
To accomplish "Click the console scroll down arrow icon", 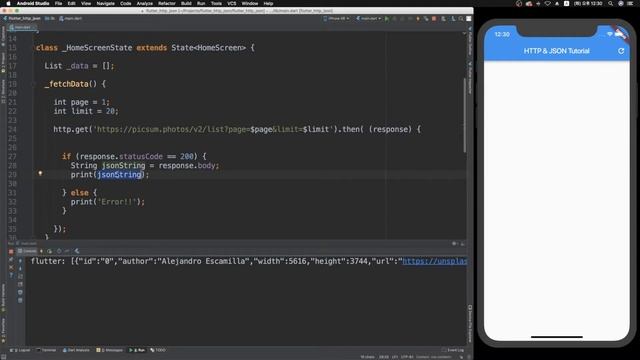I will [x=20, y=268].
